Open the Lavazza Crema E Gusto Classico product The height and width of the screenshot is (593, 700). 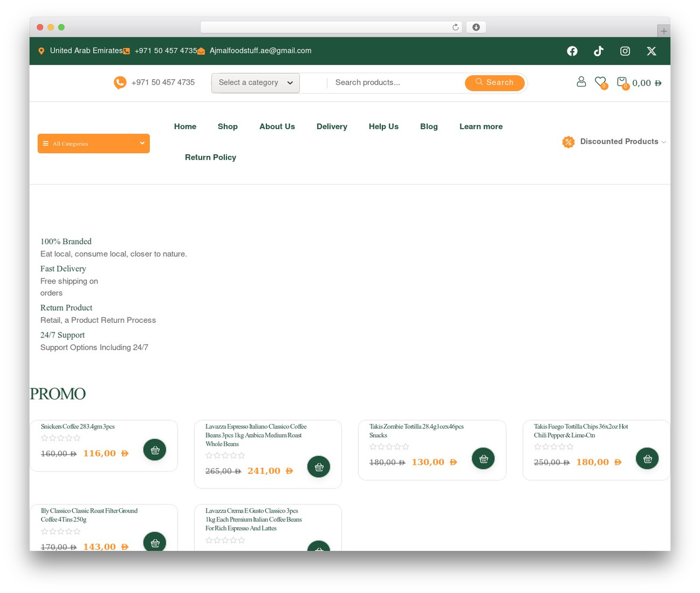click(254, 520)
